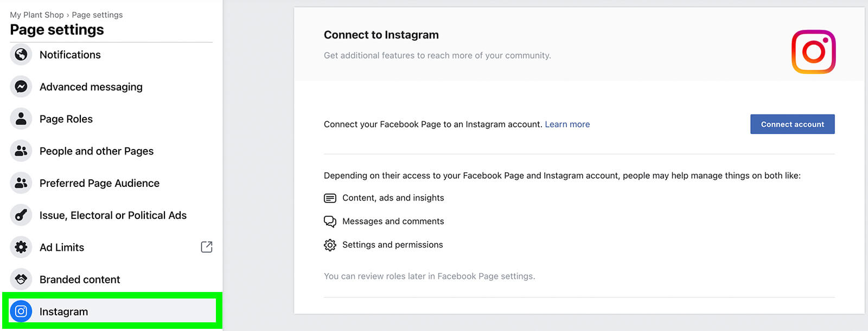Click the Notifications globe icon

(x=21, y=55)
